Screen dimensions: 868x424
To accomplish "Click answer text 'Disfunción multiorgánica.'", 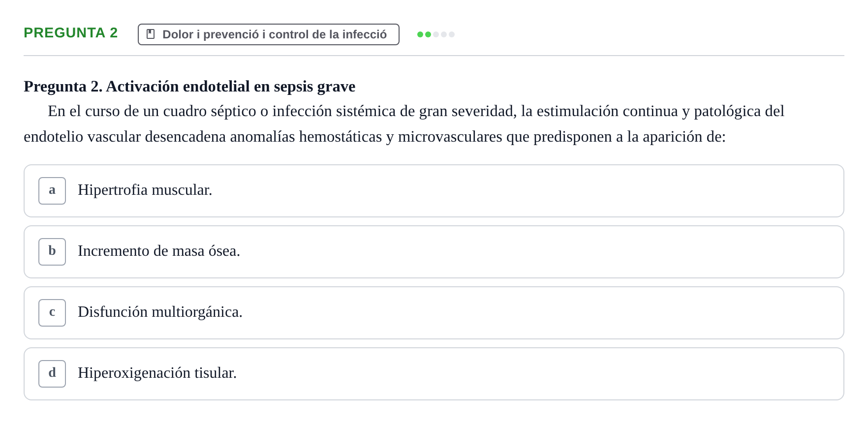I will tap(160, 312).
